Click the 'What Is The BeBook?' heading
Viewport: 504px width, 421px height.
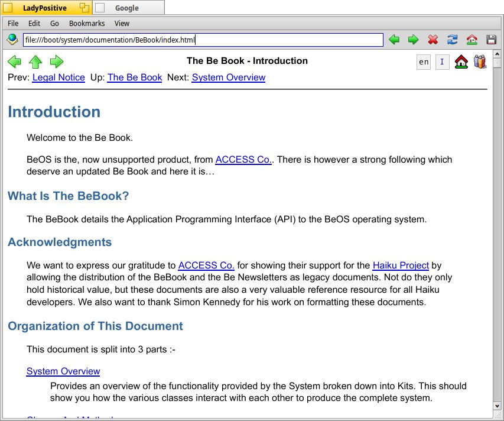[68, 196]
